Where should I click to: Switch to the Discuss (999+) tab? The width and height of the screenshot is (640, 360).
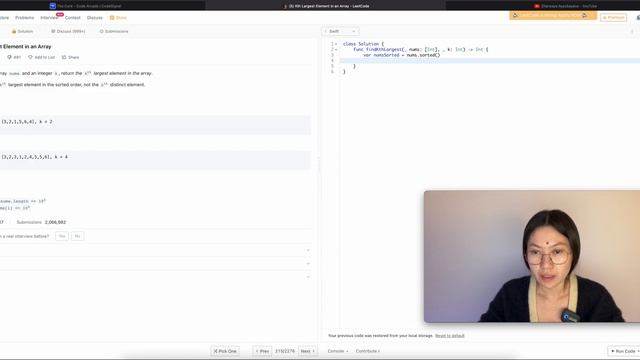click(68, 31)
